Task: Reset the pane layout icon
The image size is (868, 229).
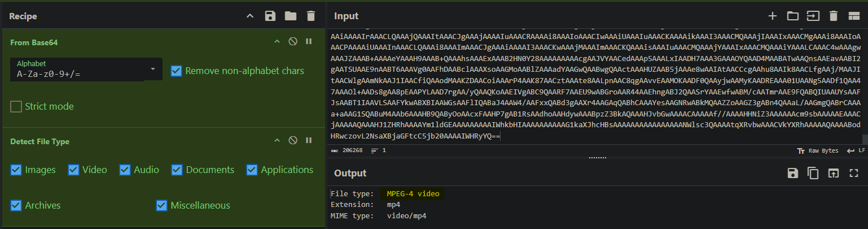Action: coord(853,16)
